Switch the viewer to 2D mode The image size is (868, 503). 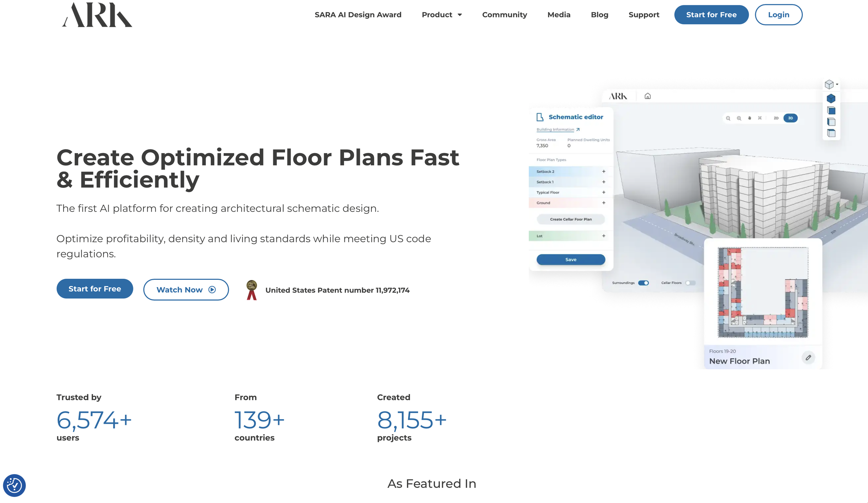[776, 118]
